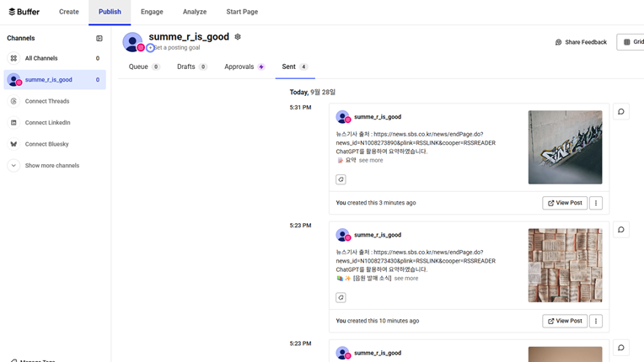This screenshot has width=644, height=362.
Task: Click View Post on the 10 minutes ago post
Action: [565, 321]
